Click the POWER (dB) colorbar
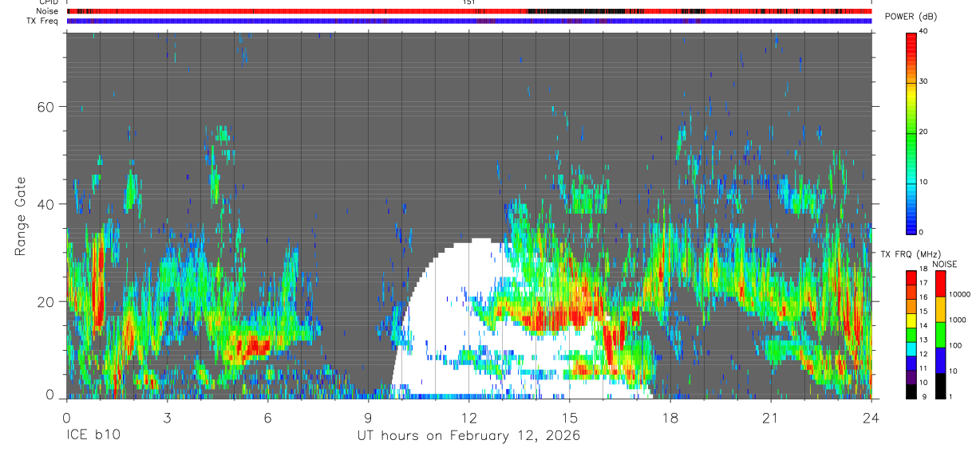 [x=911, y=132]
